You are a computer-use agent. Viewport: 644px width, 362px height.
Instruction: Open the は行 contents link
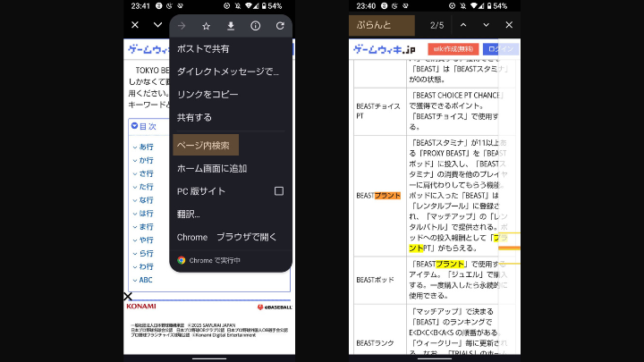pyautogui.click(x=146, y=214)
